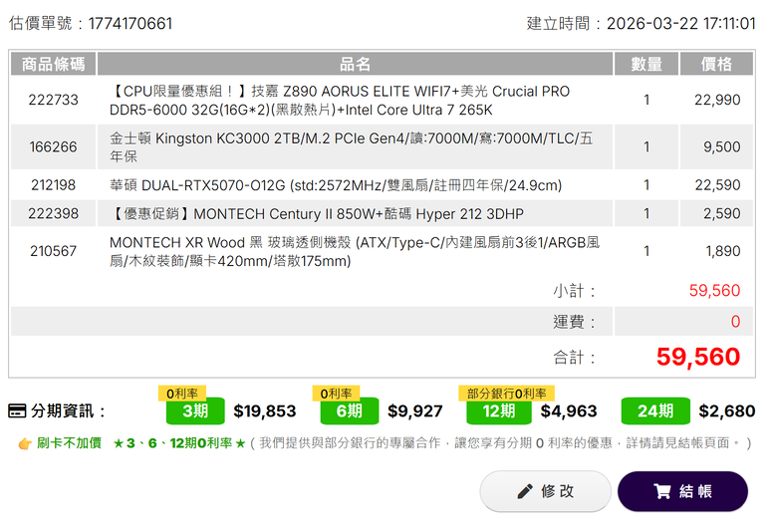The height and width of the screenshot is (532, 777).
Task: Click the 結帳 checkout button
Action: (682, 491)
